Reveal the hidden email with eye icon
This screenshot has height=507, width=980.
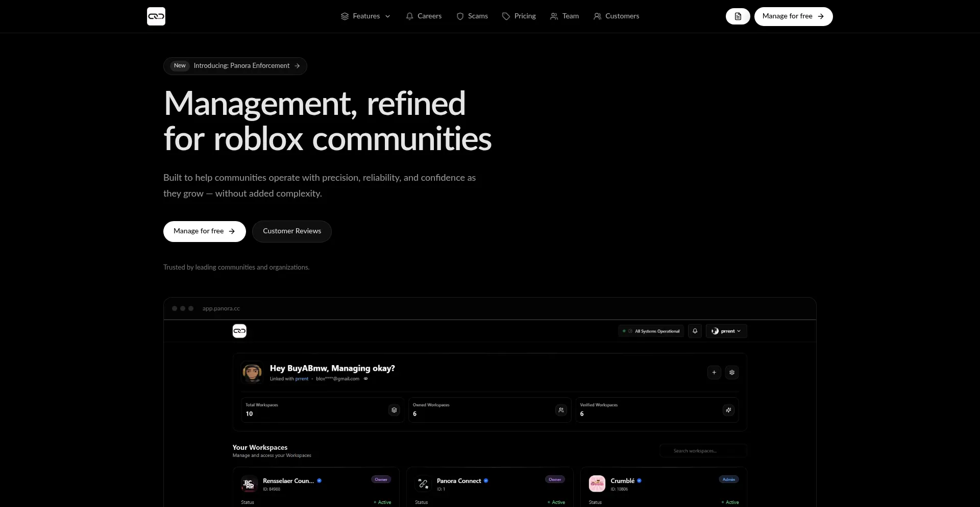point(365,379)
